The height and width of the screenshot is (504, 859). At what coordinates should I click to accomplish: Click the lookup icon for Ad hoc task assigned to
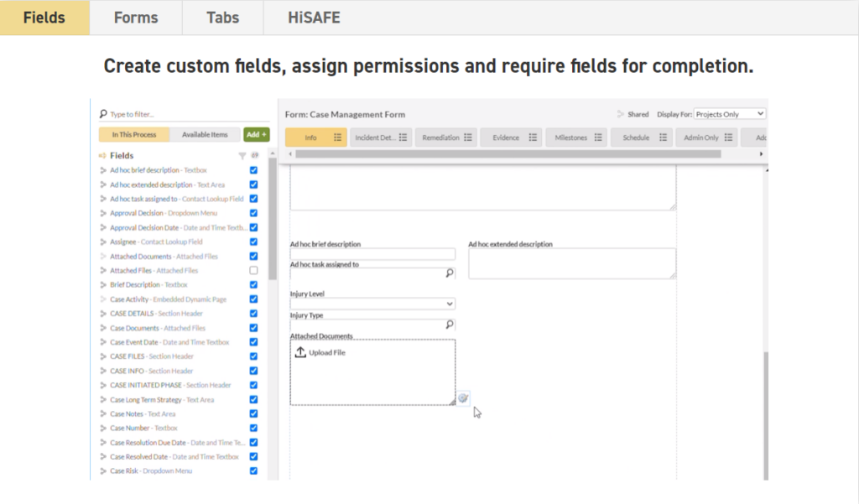point(449,273)
